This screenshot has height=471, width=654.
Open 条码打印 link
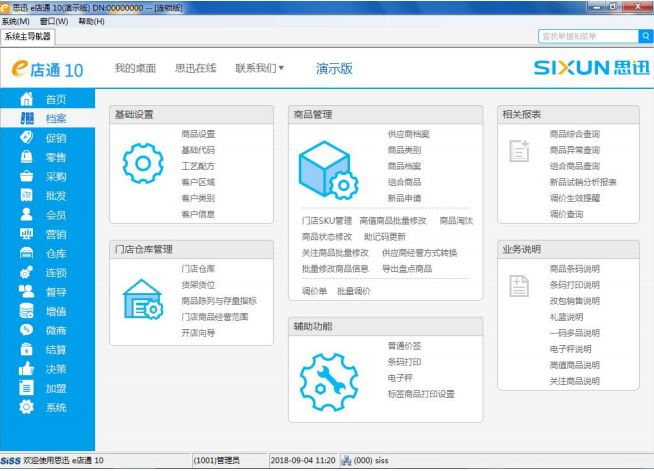(x=405, y=362)
